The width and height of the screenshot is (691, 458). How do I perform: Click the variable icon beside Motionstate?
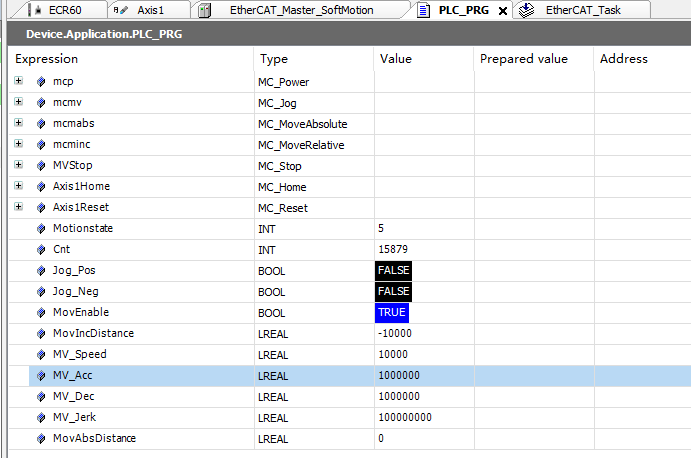tap(41, 229)
